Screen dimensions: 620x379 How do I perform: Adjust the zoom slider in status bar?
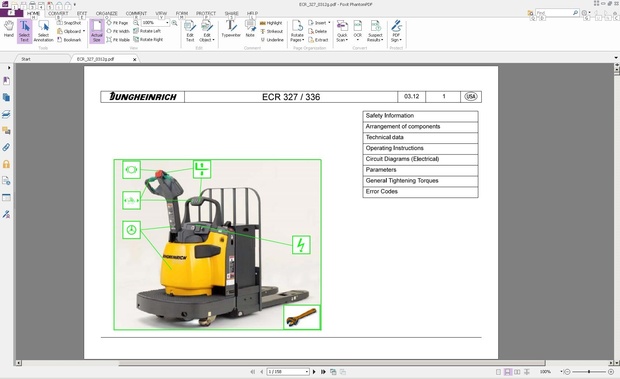[x=589, y=372]
